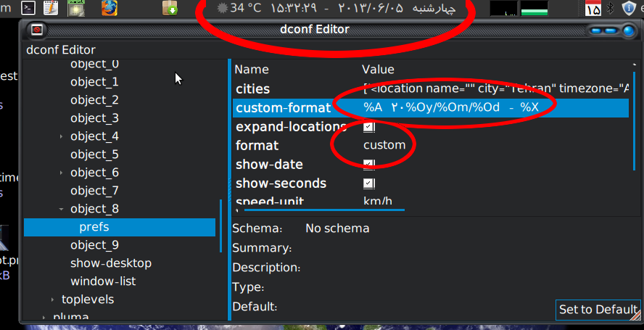Viewport: 644px width, 330px height.
Task: Select object_0 in the tree
Action: click(94, 64)
